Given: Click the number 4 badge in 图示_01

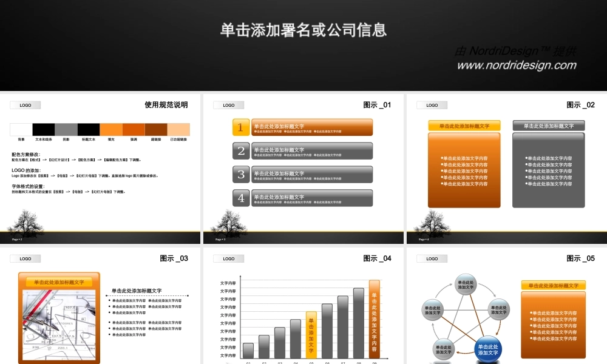Looking at the screenshot, I should click(x=240, y=198).
